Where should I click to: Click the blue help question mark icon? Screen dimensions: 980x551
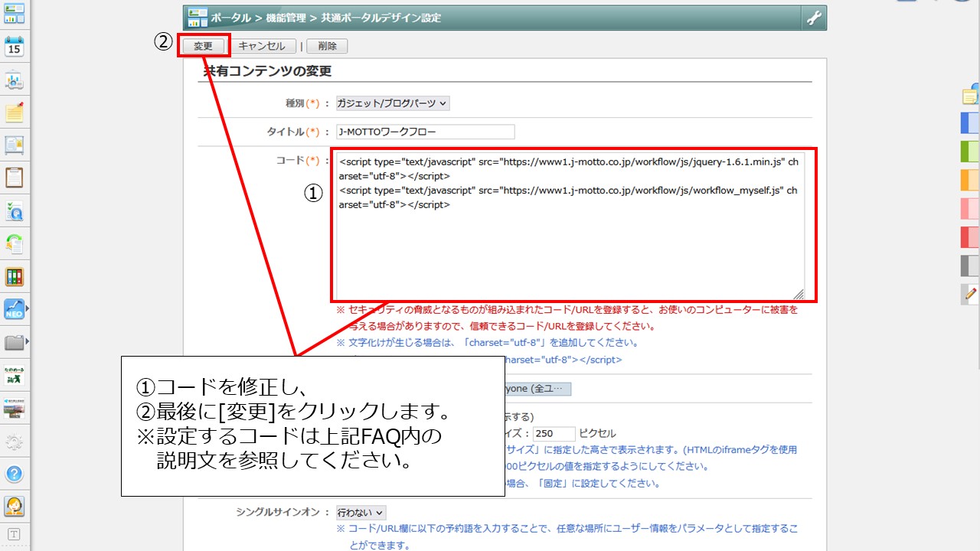click(x=15, y=474)
